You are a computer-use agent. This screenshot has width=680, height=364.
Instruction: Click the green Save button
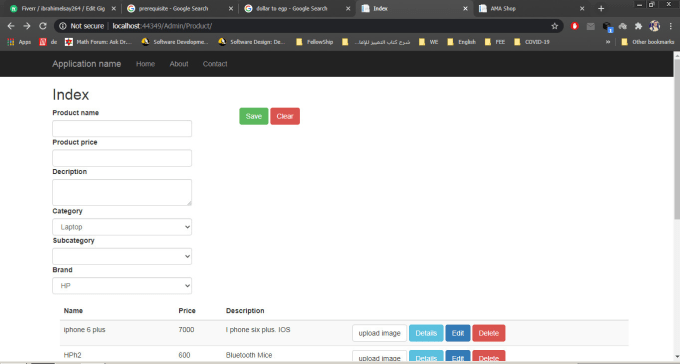click(254, 116)
